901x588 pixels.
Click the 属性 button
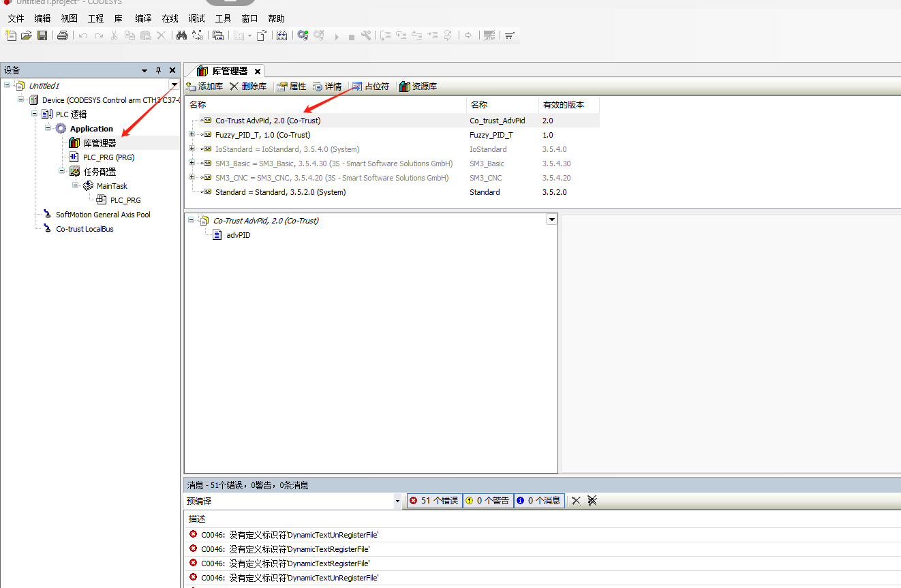(292, 87)
